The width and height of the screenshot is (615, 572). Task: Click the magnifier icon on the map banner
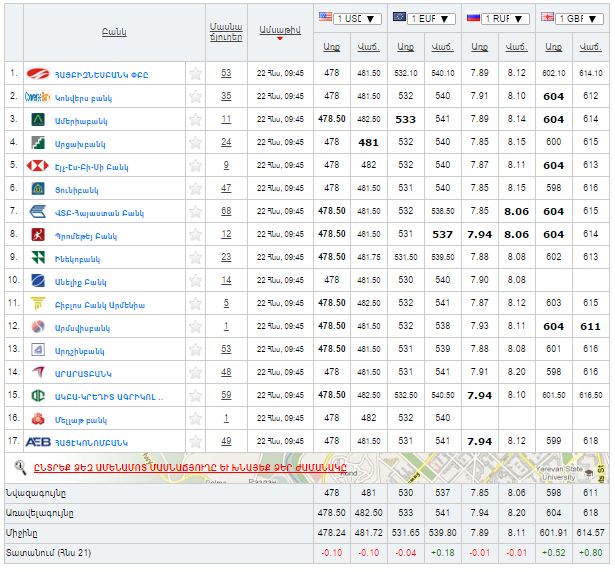pyautogui.click(x=20, y=466)
